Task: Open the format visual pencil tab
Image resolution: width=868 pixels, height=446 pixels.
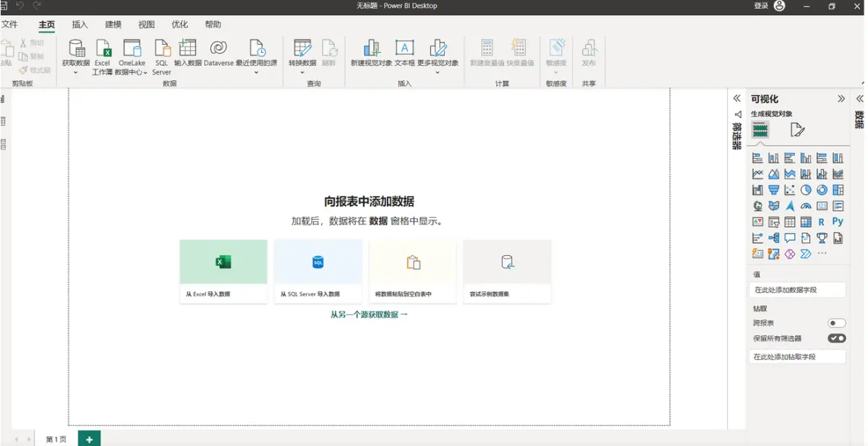Action: [x=797, y=130]
